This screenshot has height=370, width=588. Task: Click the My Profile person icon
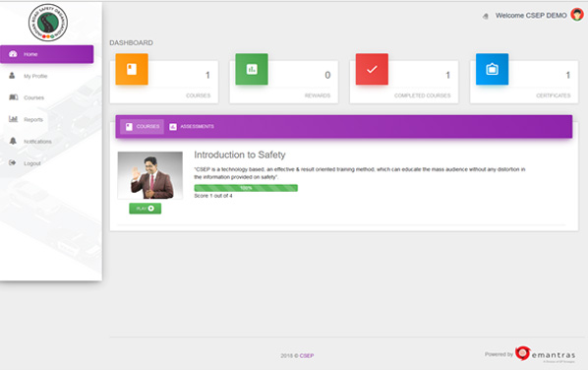pos(12,76)
